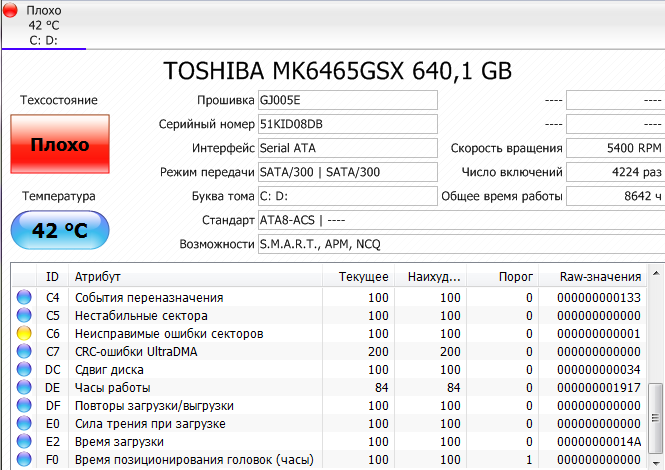
Task: Click the Прошивка field GJ005E
Action: pyautogui.click(x=348, y=100)
